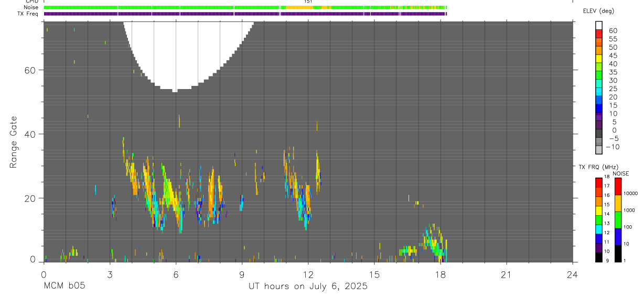
Task: Click the cyan 25 degree elevation swatch
Action: pos(599,92)
